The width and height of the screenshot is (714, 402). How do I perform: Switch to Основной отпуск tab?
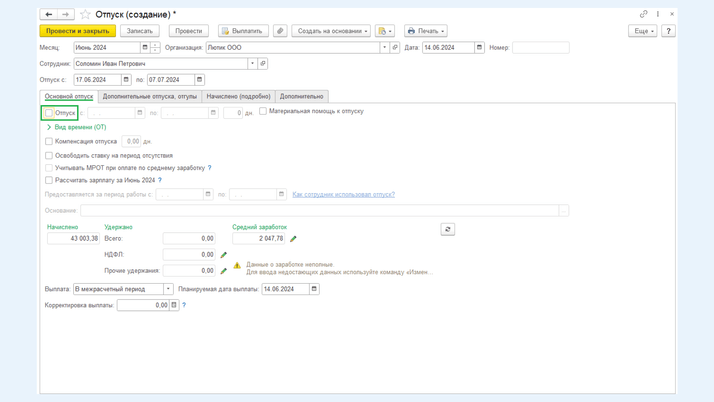(x=69, y=97)
